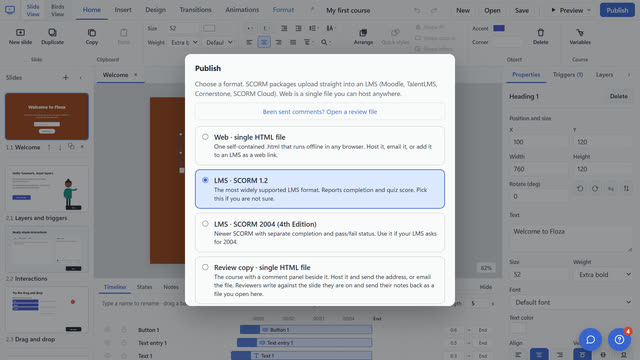Open the Insert ribbon tab
The width and height of the screenshot is (640, 360).
123,10
